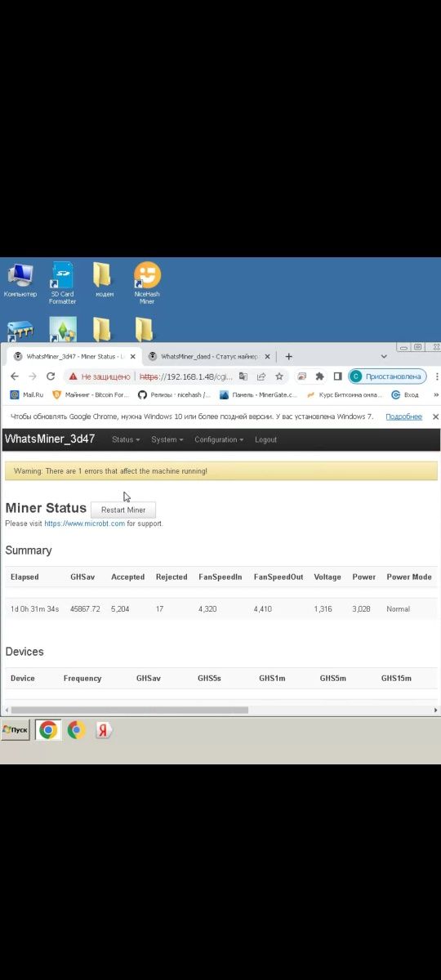This screenshot has height=980, width=441.
Task: Reload the current page
Action: [51, 376]
